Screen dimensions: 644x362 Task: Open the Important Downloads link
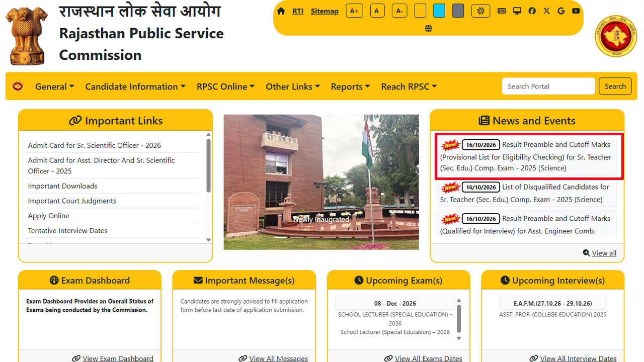click(62, 186)
